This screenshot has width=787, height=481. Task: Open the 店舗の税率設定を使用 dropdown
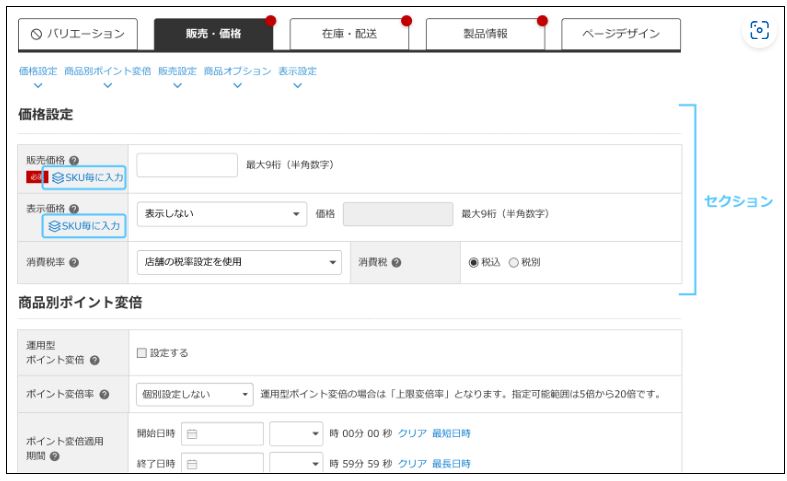click(239, 263)
